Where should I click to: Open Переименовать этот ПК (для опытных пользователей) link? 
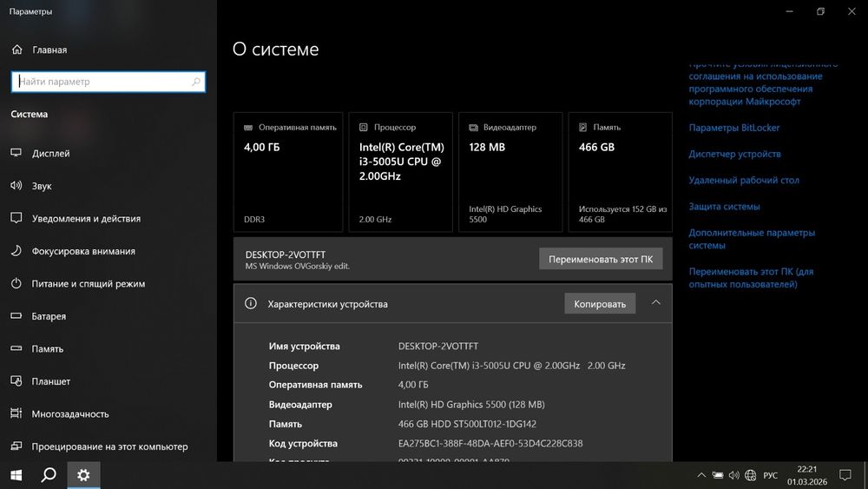(x=751, y=278)
